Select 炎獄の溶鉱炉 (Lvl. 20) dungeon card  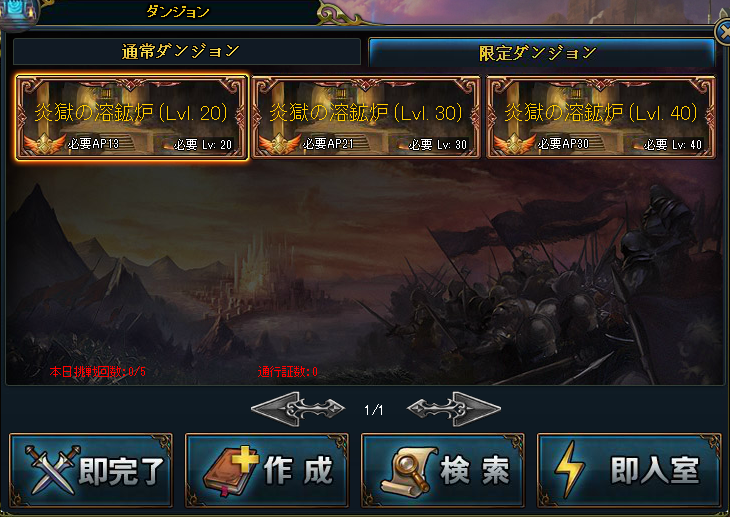coord(132,117)
